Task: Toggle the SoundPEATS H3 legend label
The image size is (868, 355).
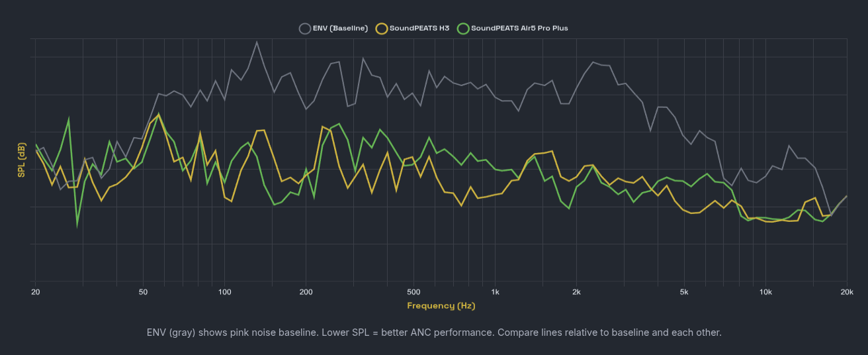Action: (419, 28)
